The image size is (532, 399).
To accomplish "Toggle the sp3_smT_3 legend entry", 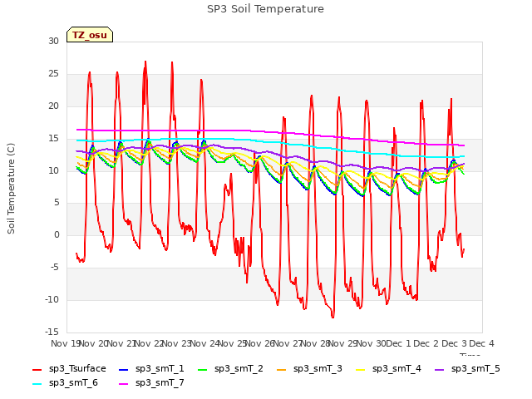I will point(309,369).
